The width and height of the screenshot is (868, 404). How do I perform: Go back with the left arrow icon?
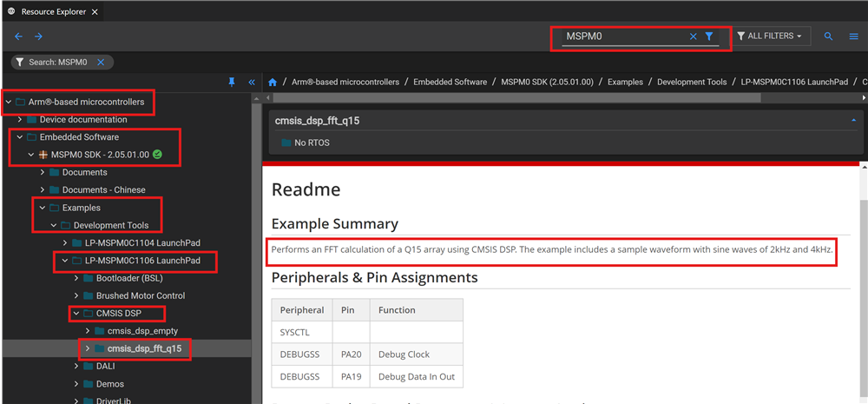tap(18, 36)
